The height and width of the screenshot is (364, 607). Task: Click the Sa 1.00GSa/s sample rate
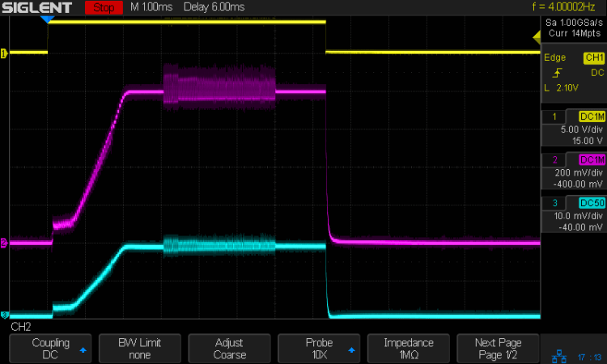tap(574, 23)
